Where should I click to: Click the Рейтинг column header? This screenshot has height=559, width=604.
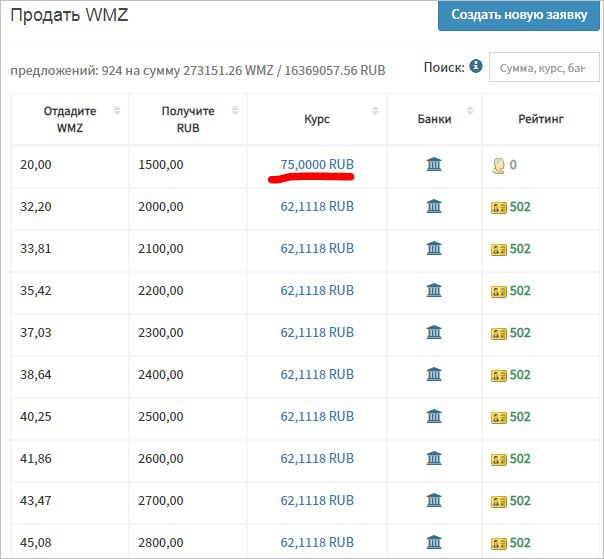(540, 119)
